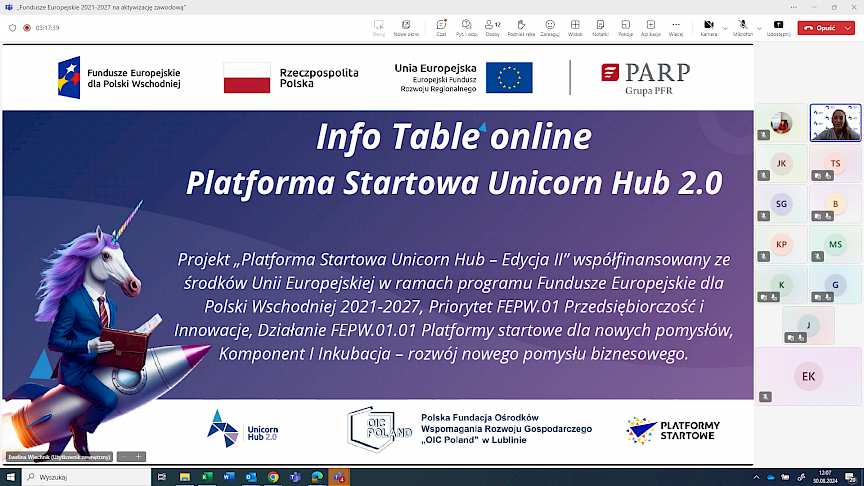Open Excel from the taskbar

tap(207, 477)
